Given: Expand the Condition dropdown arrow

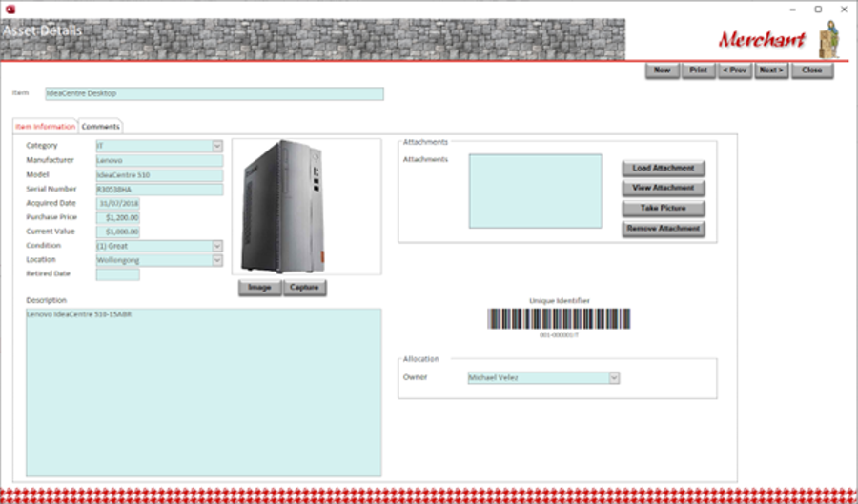Looking at the screenshot, I should (217, 246).
